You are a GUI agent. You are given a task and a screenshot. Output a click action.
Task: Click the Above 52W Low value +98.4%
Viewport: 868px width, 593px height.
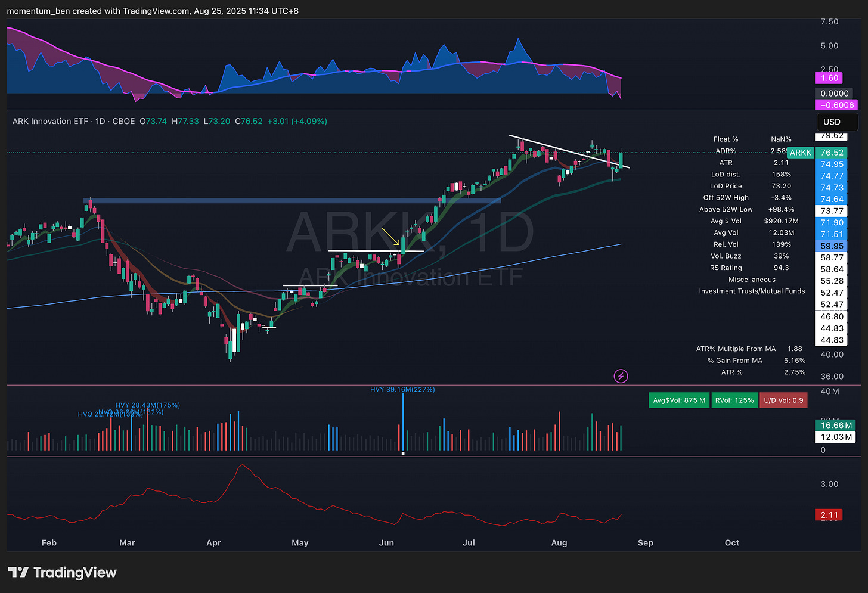click(x=781, y=209)
